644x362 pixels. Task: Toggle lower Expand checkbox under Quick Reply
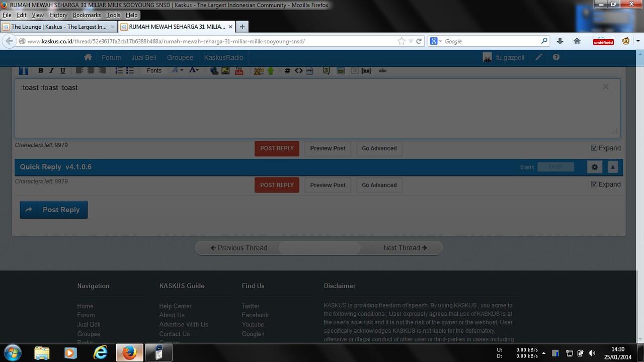[x=594, y=184]
